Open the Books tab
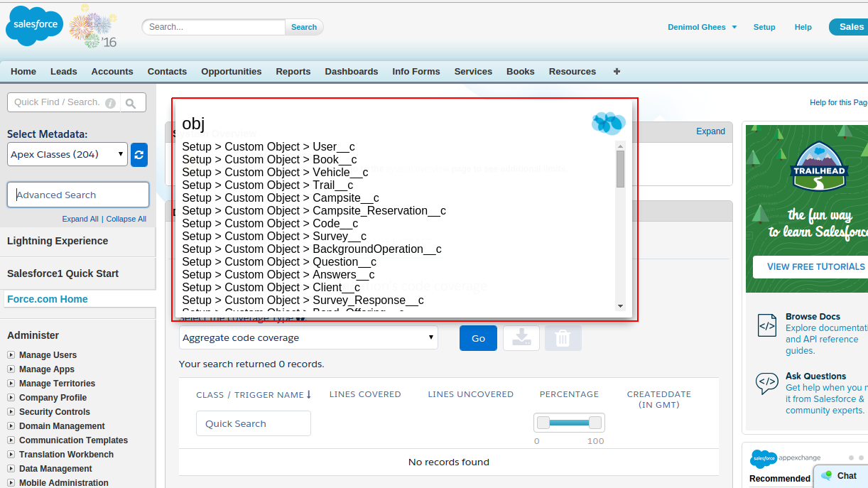The width and height of the screenshot is (868, 488). 521,72
